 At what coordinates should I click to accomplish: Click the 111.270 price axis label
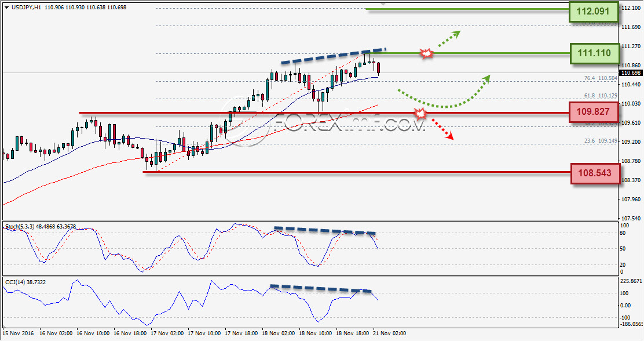631,46
